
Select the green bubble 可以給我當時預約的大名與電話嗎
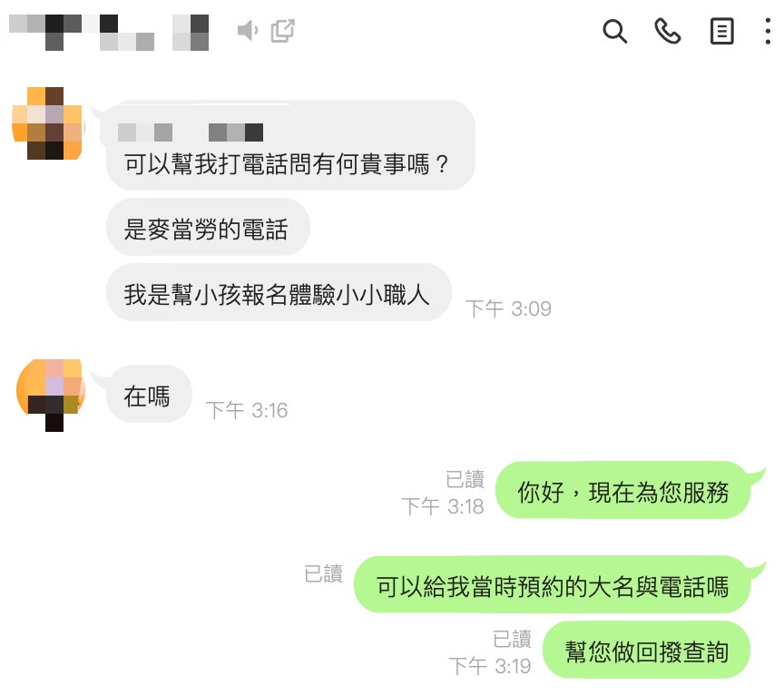(x=552, y=584)
